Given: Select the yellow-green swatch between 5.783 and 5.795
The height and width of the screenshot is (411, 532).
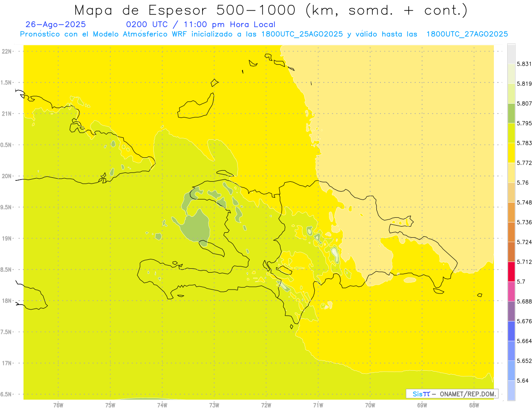Looking at the screenshot, I should (x=511, y=133).
